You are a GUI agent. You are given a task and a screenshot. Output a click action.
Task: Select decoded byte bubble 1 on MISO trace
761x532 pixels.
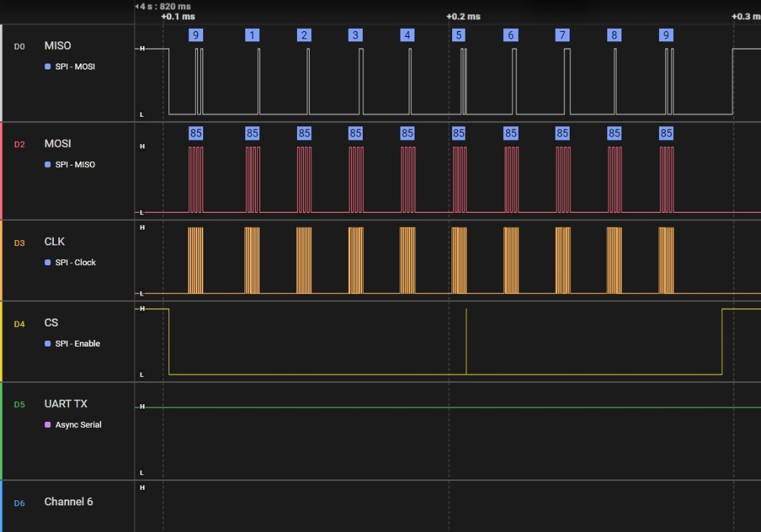[252, 35]
